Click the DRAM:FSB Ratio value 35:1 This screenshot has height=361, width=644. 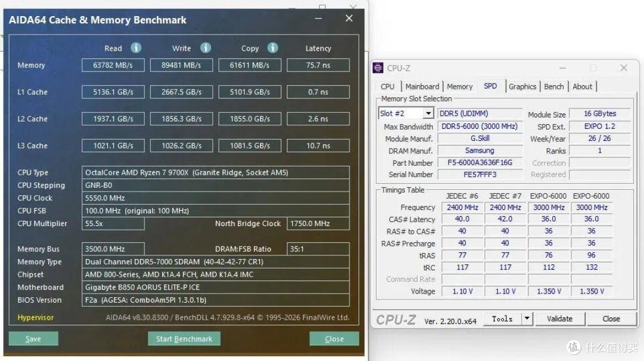click(x=318, y=249)
